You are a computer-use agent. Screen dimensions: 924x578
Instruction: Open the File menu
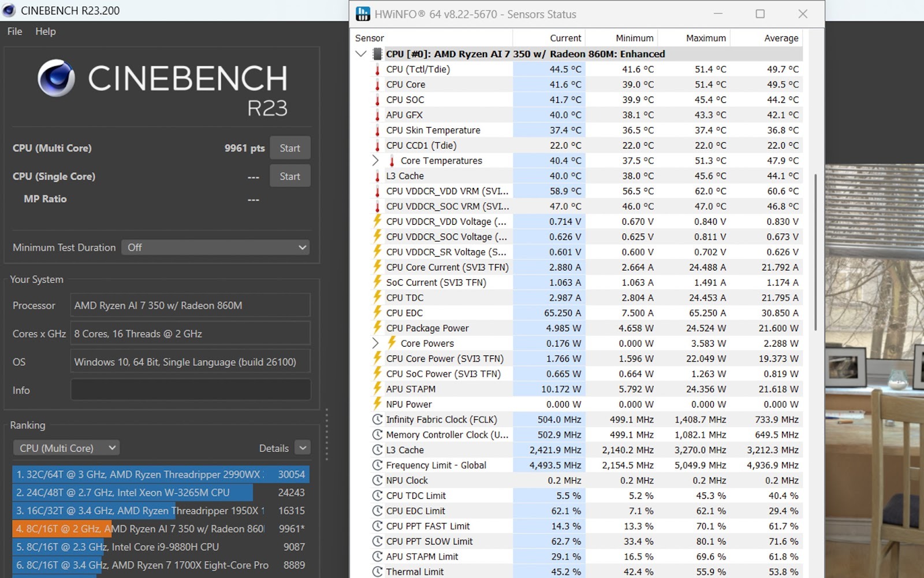coord(14,31)
